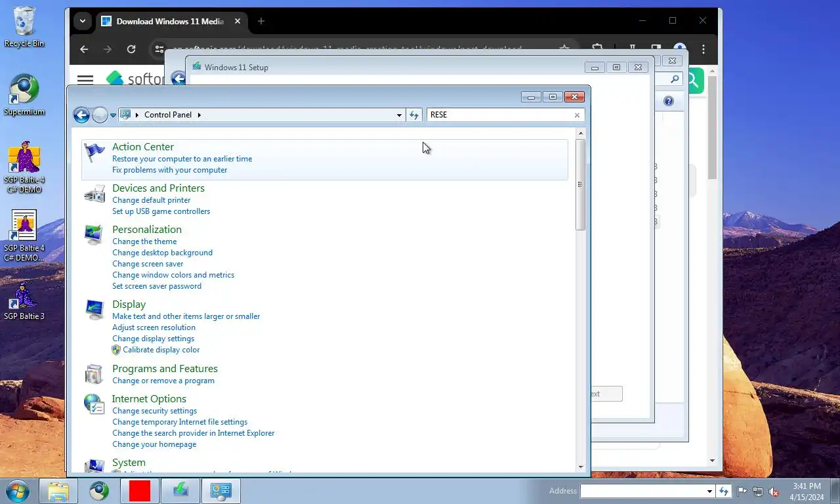Open Control Panel address history dropdown
This screenshot has height=504, width=840.
[399, 115]
